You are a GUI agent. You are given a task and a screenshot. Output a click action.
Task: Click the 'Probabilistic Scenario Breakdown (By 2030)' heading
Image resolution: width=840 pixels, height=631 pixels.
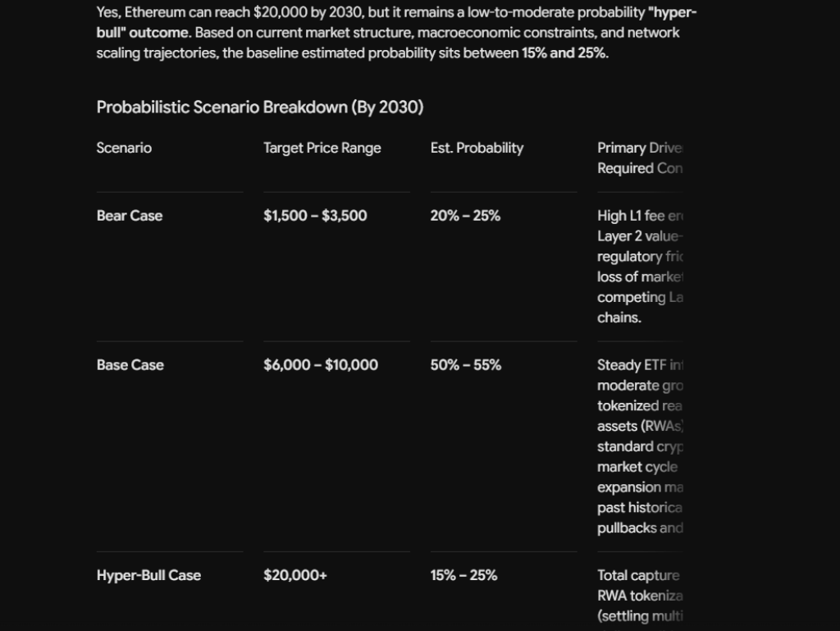click(260, 107)
